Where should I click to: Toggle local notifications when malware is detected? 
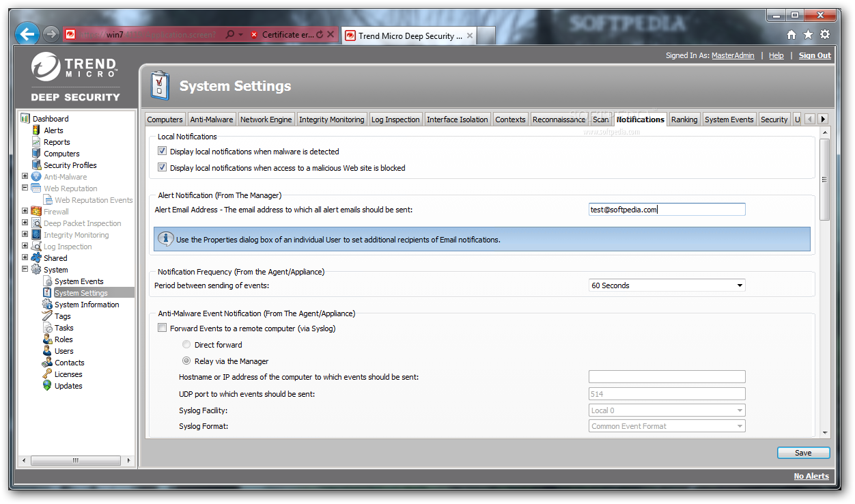point(162,151)
